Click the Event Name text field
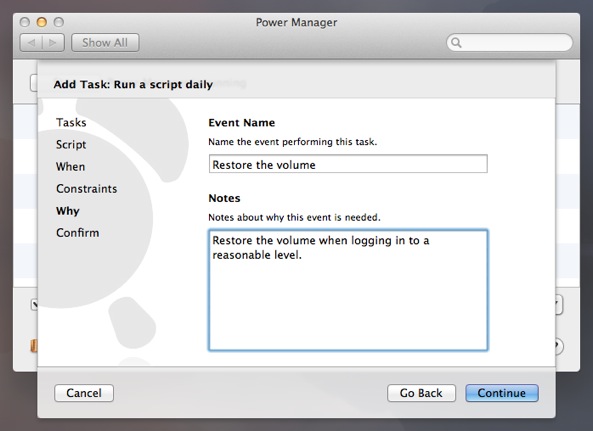593x431 pixels. pyautogui.click(x=348, y=164)
